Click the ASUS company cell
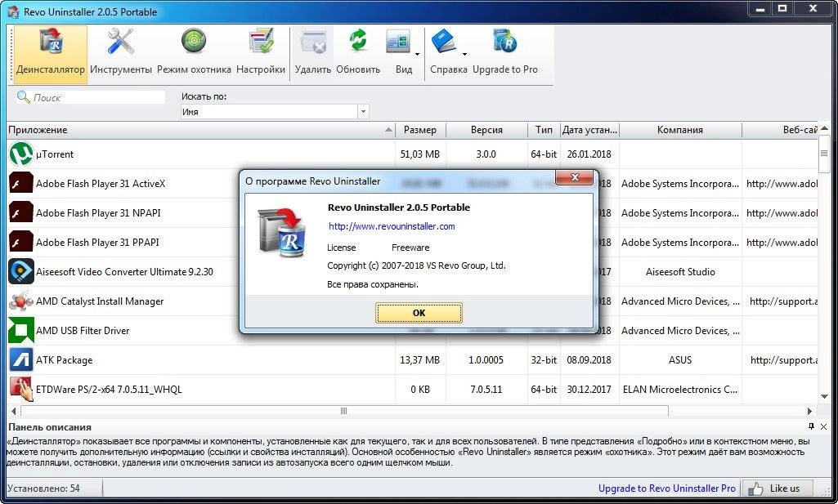Screen dimensions: 838x504 [x=680, y=360]
